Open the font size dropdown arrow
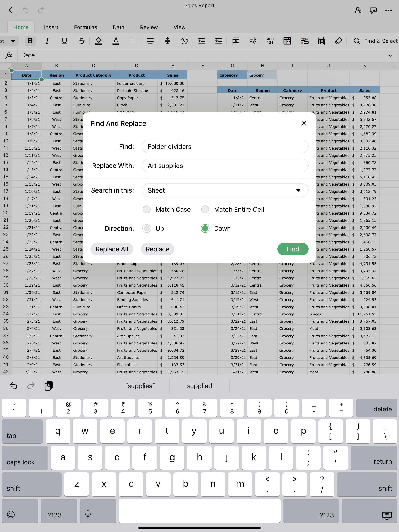Screen dimensions: 399x532 tap(13, 41)
